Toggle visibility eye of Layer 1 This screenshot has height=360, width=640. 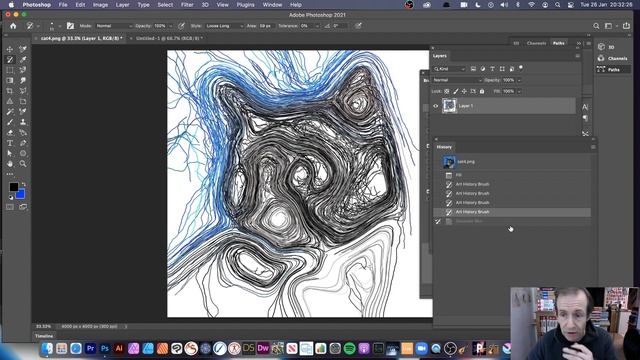pyautogui.click(x=436, y=106)
